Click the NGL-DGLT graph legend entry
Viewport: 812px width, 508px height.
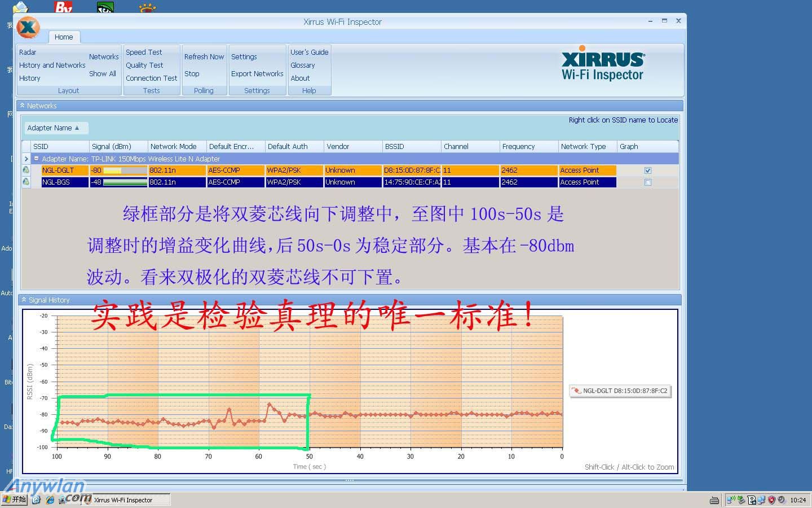[620, 391]
